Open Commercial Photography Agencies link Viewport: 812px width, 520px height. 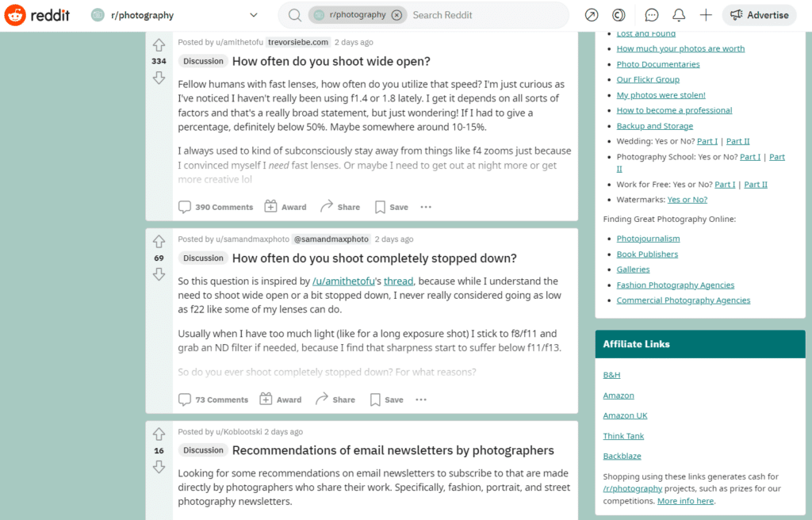pos(683,300)
